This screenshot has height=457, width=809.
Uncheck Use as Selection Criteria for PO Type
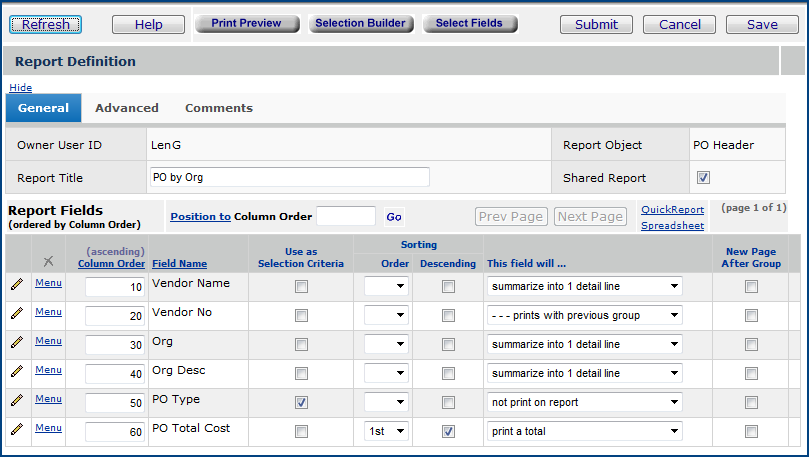(x=301, y=403)
